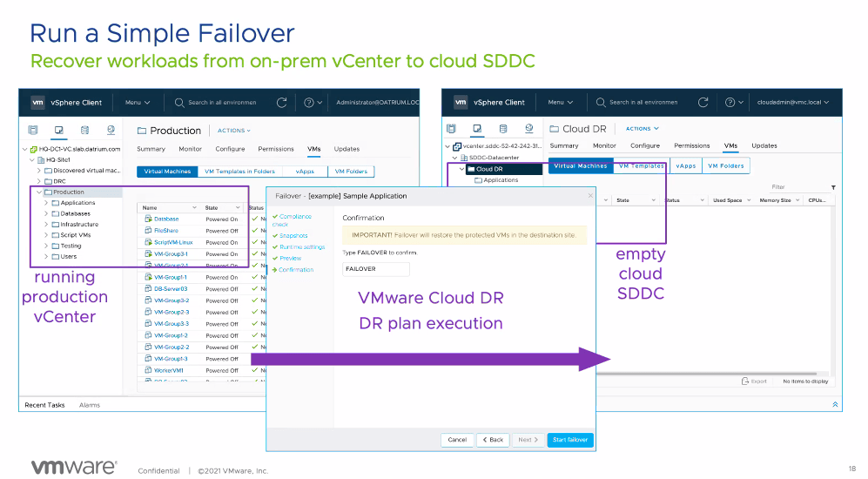Open Networking inventory icon in left client
The image size is (868, 479).
tap(111, 131)
